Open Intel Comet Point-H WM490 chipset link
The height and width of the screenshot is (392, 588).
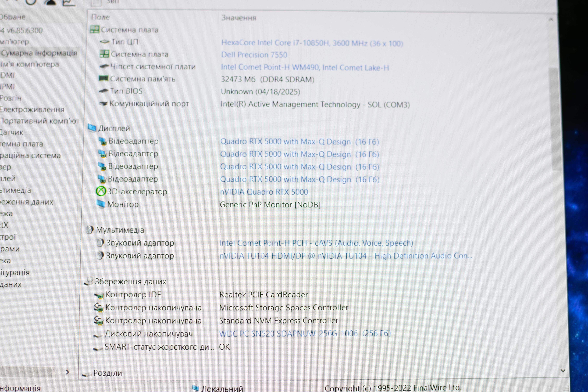305,67
